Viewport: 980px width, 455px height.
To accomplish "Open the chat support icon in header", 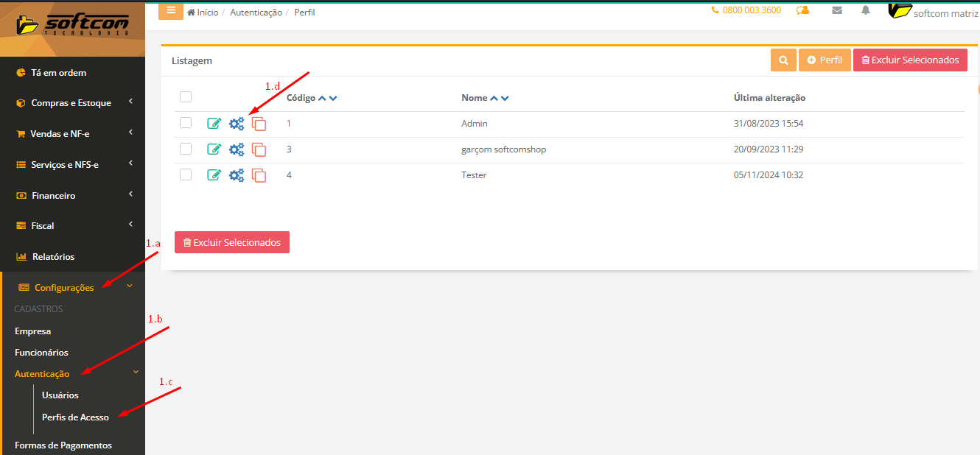I will click(x=802, y=10).
